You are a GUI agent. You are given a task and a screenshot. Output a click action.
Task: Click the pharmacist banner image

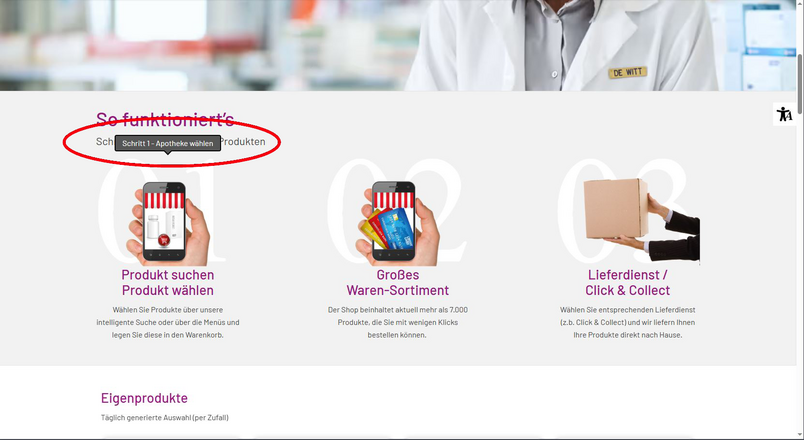(398, 45)
